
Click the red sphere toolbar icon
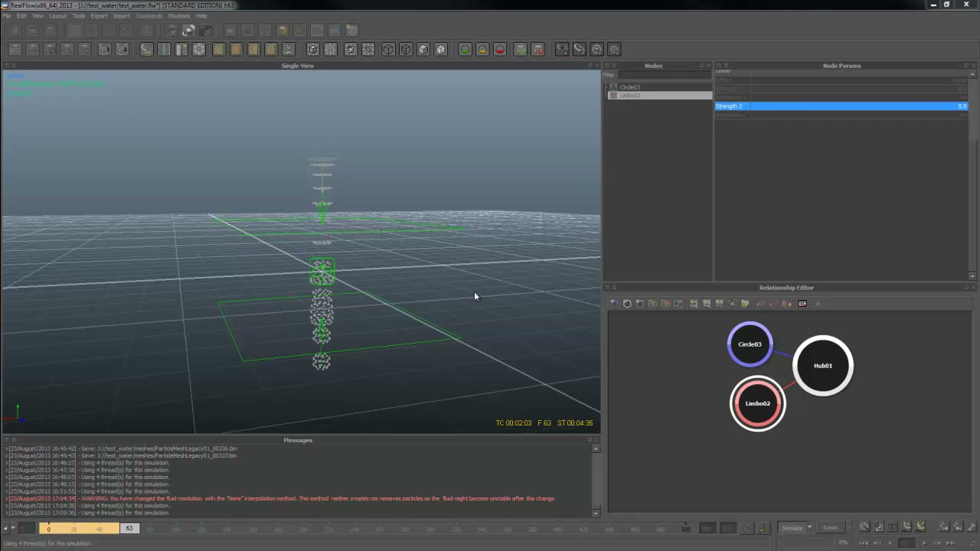pos(500,50)
